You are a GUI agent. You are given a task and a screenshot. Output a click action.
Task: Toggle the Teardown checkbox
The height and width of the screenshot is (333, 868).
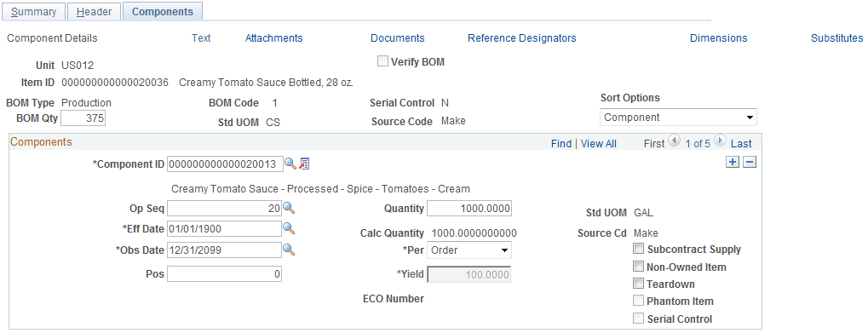(639, 284)
